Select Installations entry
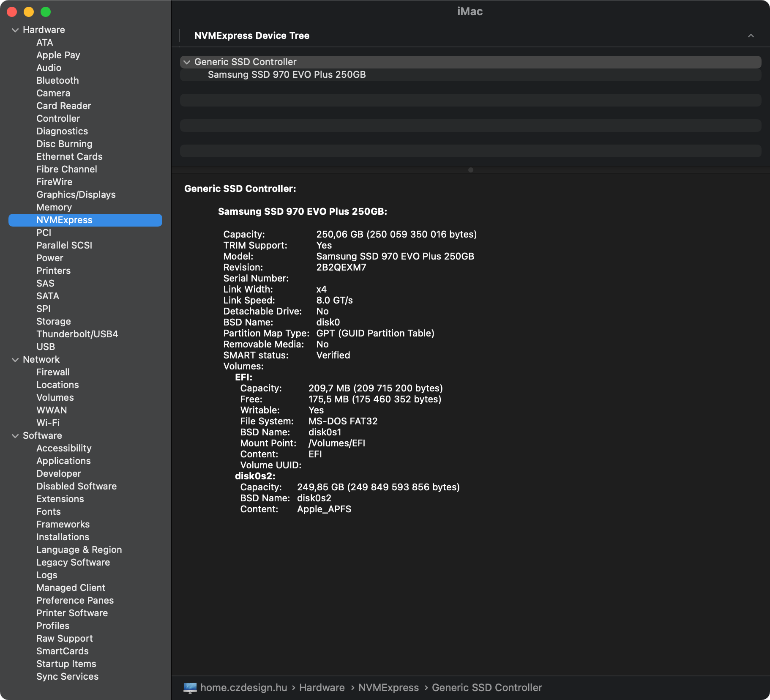 pyautogui.click(x=63, y=537)
